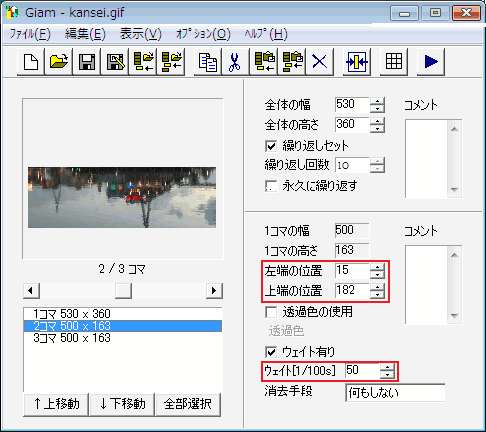The width and height of the screenshot is (486, 432).
Task: Click the scissors cut icon
Action: [x=235, y=62]
